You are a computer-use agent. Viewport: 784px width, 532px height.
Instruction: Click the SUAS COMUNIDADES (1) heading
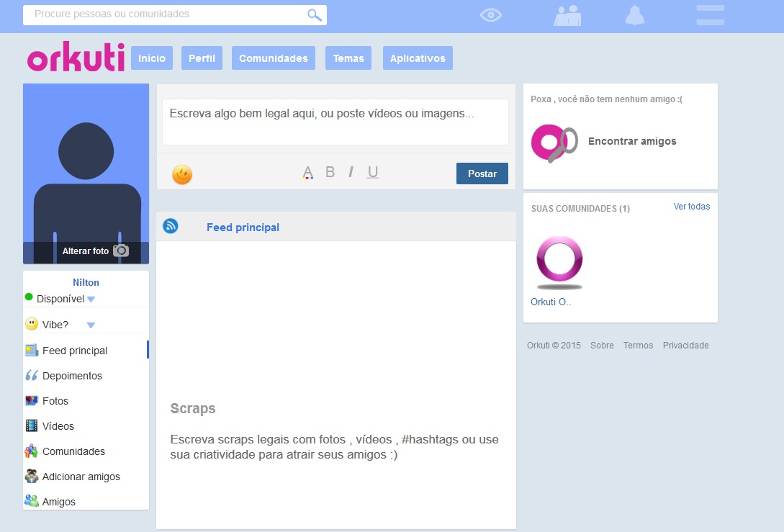pyautogui.click(x=580, y=209)
